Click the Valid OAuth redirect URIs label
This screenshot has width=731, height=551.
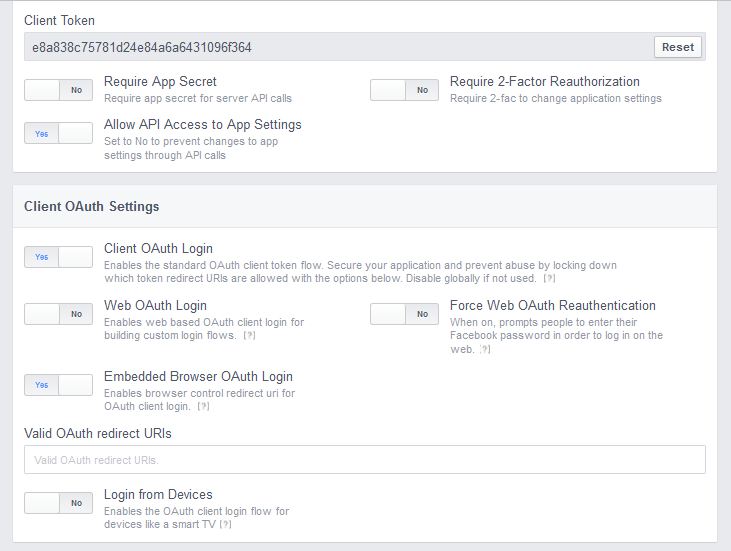98,434
